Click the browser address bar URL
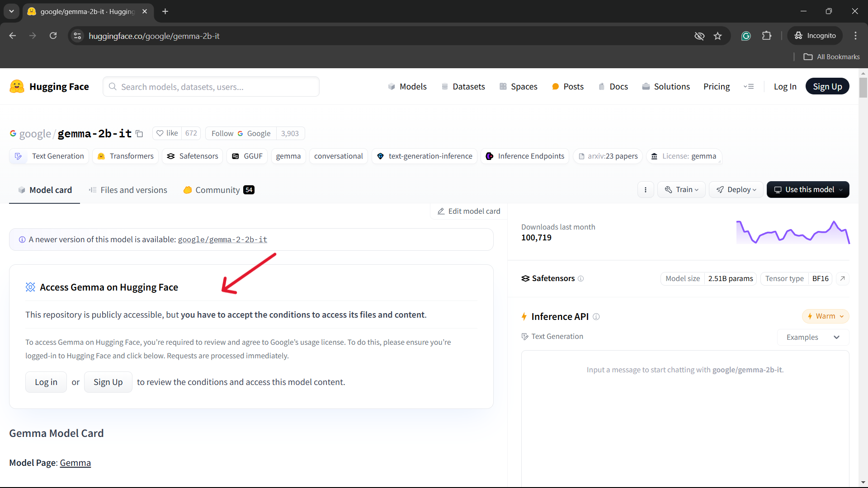 point(154,36)
